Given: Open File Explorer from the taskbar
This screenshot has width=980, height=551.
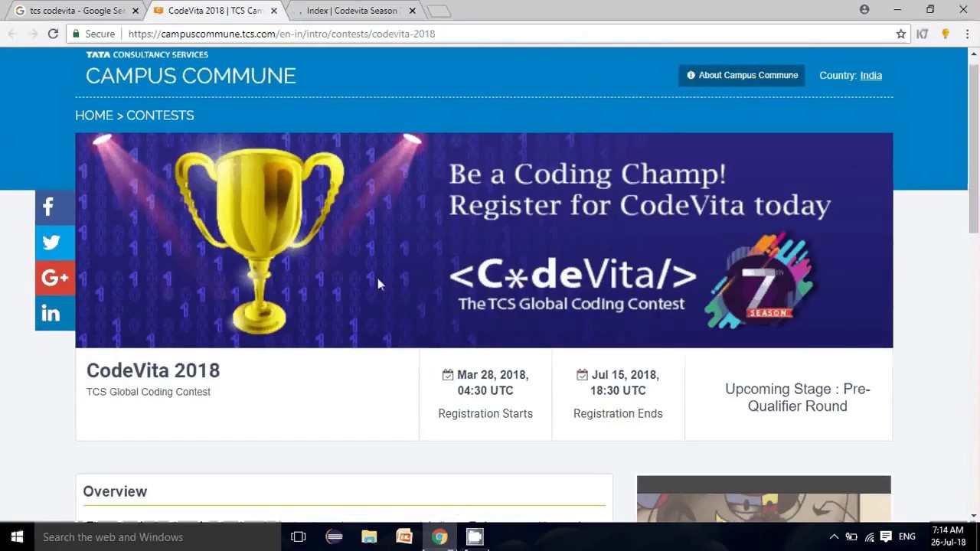Looking at the screenshot, I should 369,536.
